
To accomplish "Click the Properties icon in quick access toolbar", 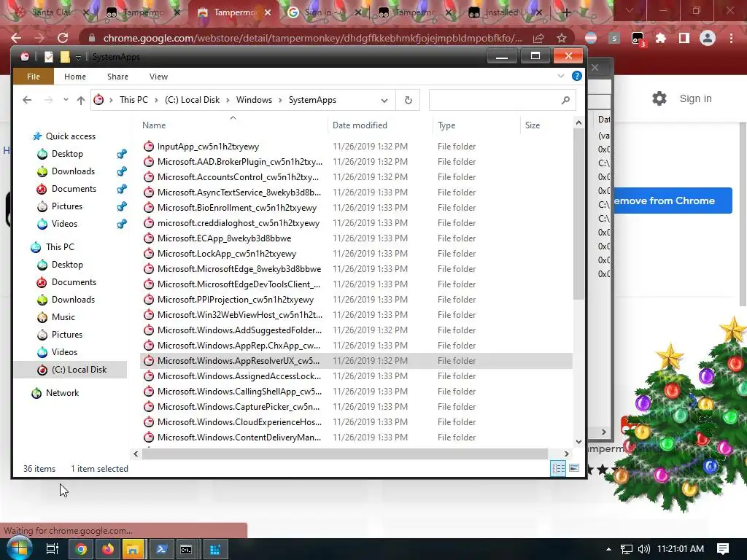I will [x=49, y=57].
